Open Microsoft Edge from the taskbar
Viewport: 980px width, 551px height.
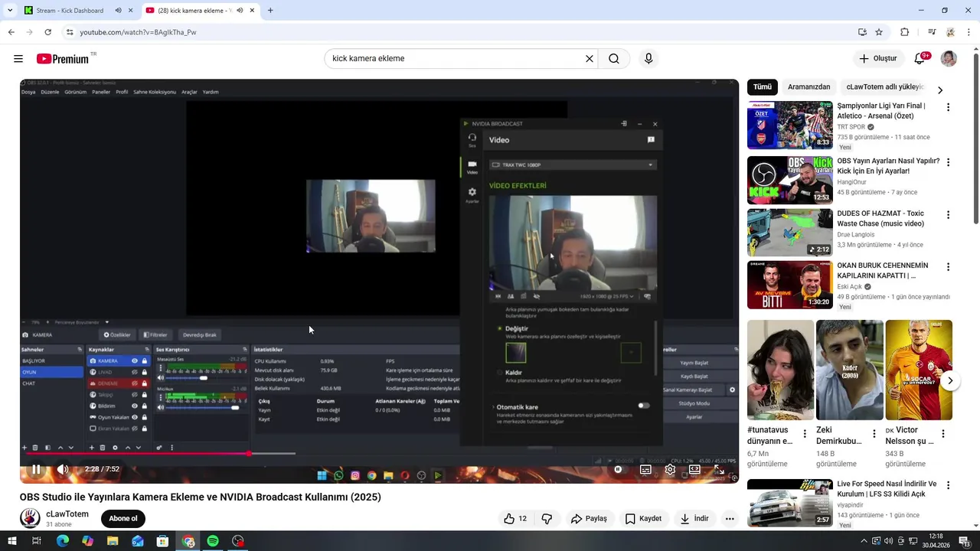63,541
